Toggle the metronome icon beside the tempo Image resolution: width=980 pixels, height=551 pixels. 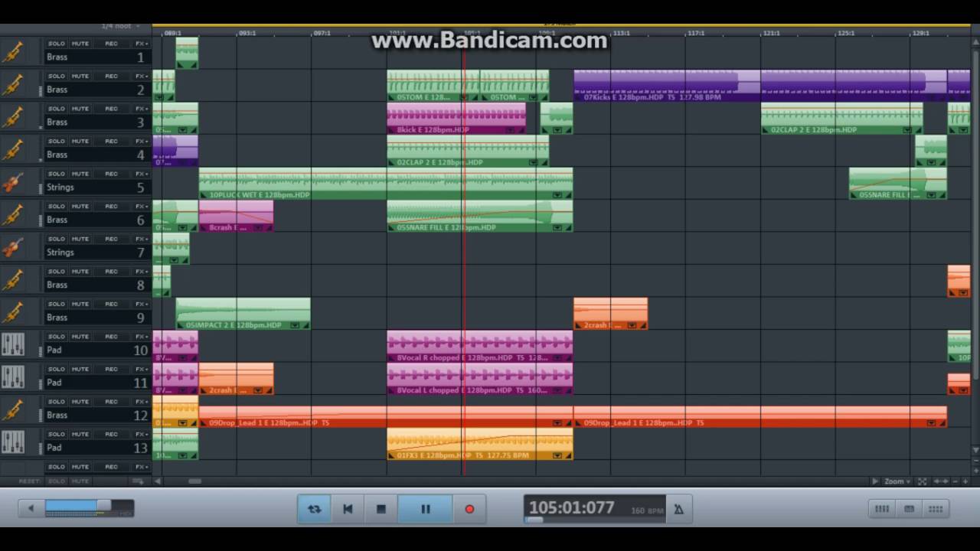point(678,509)
